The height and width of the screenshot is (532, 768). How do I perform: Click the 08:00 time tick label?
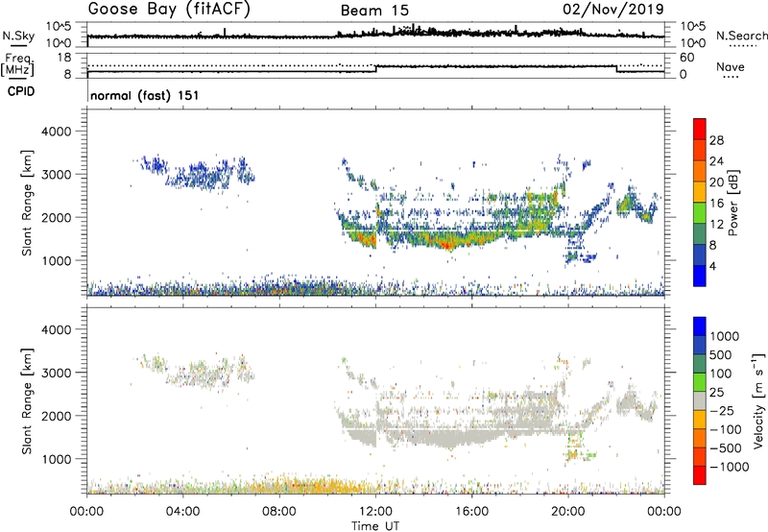(279, 512)
